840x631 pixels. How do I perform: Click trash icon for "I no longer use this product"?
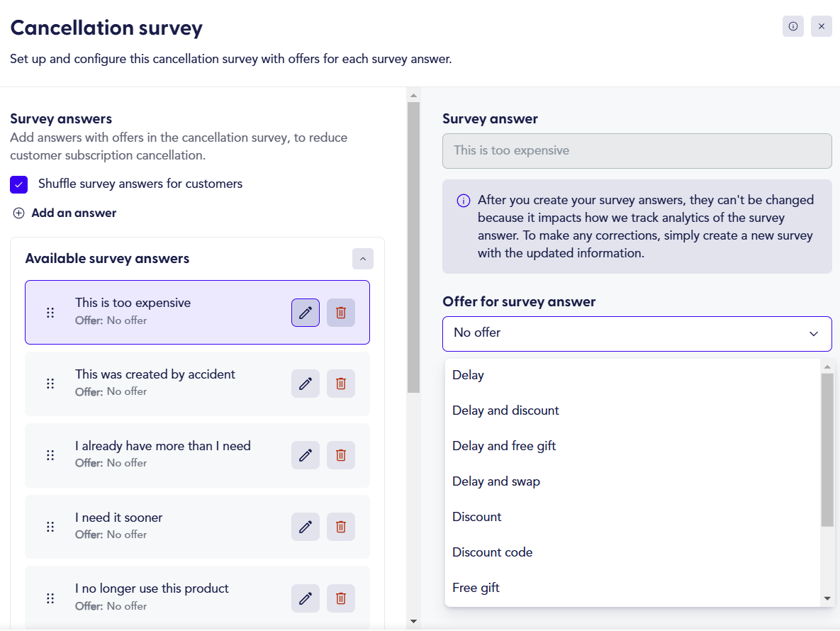tap(341, 598)
